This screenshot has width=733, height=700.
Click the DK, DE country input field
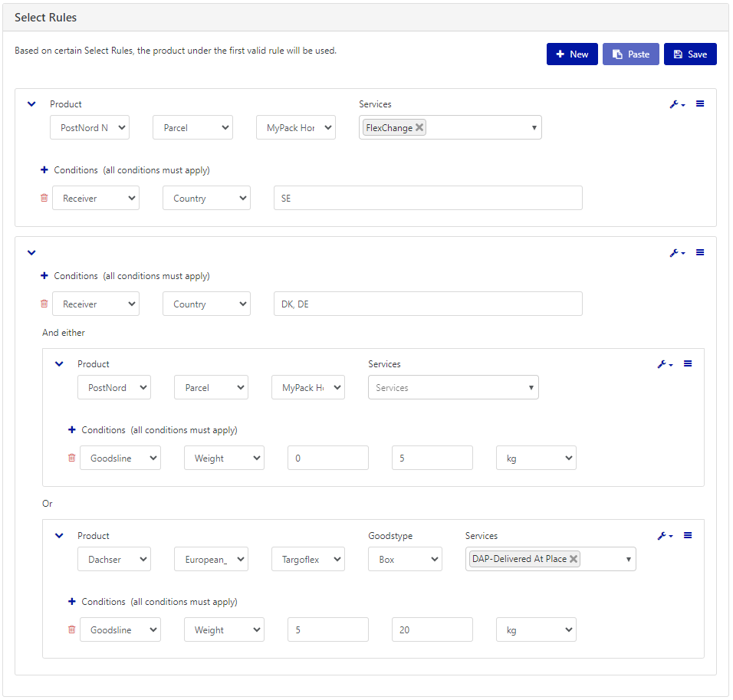[427, 304]
